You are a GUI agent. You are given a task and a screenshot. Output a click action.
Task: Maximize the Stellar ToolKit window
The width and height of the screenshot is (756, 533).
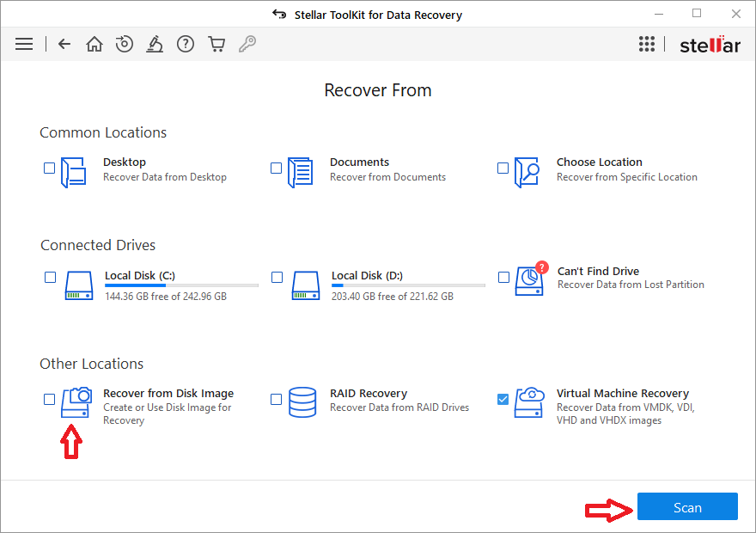click(x=697, y=14)
